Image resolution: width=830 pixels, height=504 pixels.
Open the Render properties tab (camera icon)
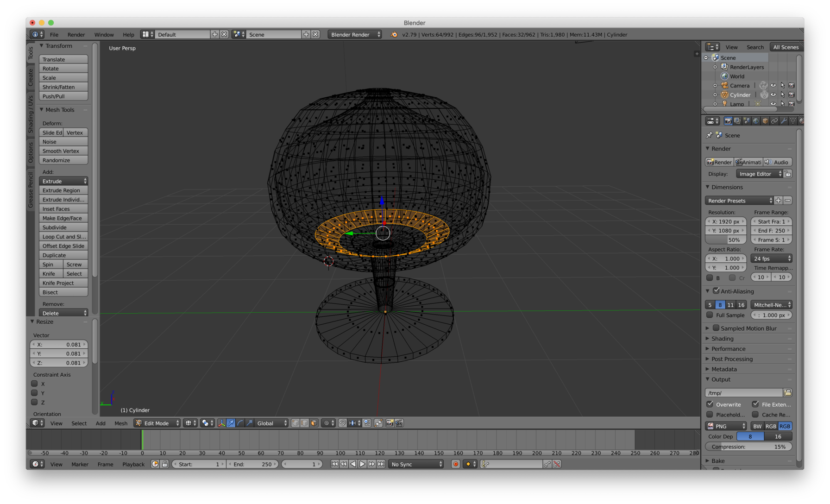coord(728,121)
